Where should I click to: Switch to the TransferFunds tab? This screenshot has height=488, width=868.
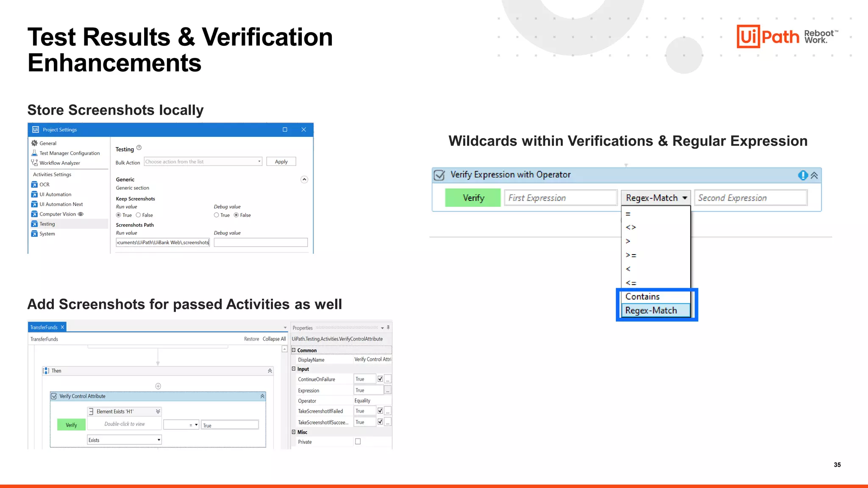(44, 327)
